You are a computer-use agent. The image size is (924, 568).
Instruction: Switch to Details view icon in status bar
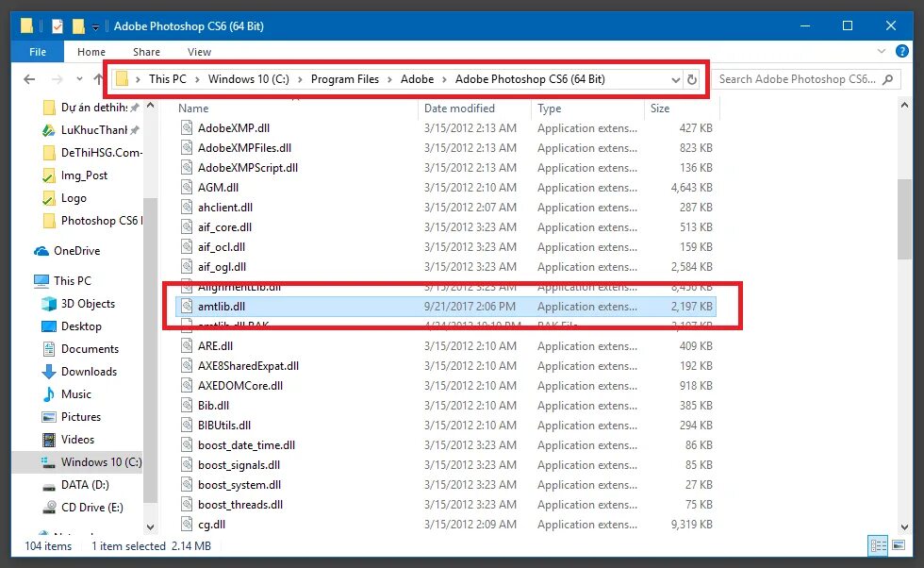point(878,545)
